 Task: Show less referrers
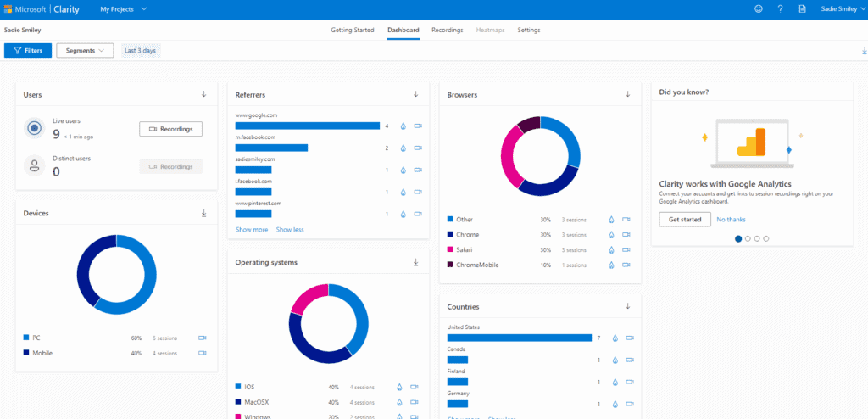click(290, 230)
